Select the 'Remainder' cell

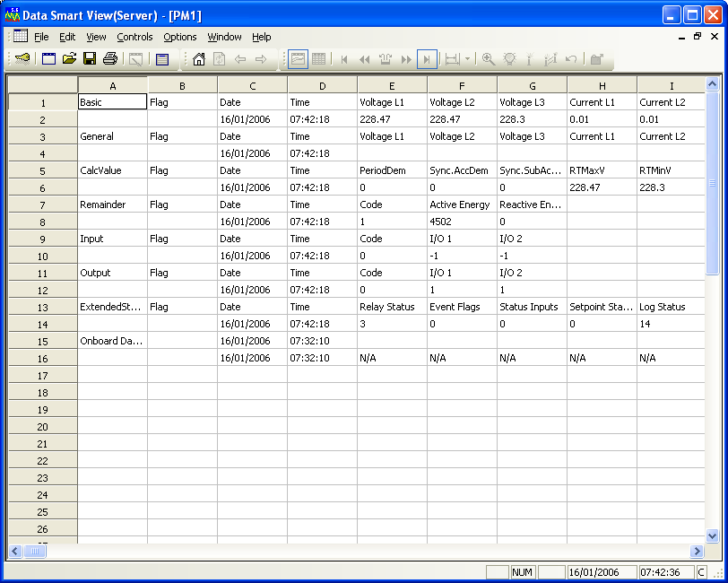[x=113, y=204]
